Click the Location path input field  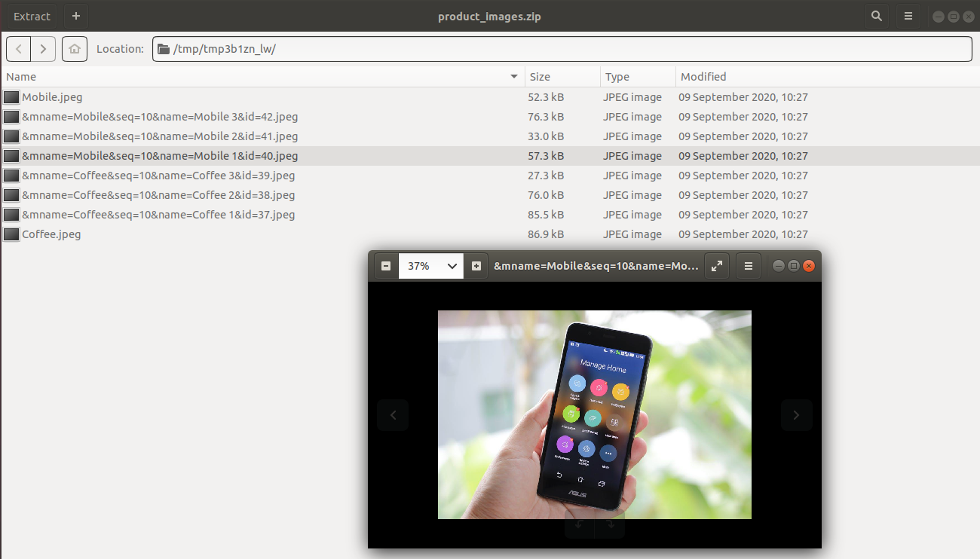562,49
